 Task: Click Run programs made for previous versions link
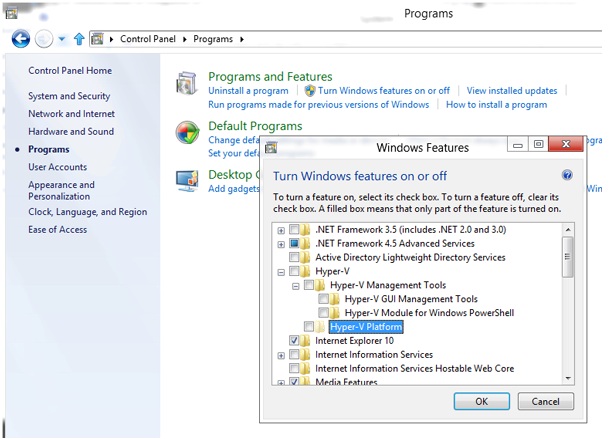319,105
